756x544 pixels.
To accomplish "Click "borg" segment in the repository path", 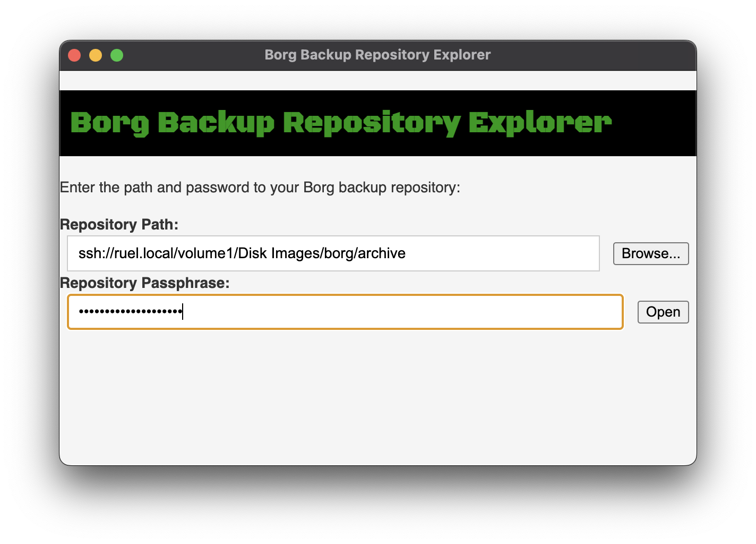I will 338,253.
